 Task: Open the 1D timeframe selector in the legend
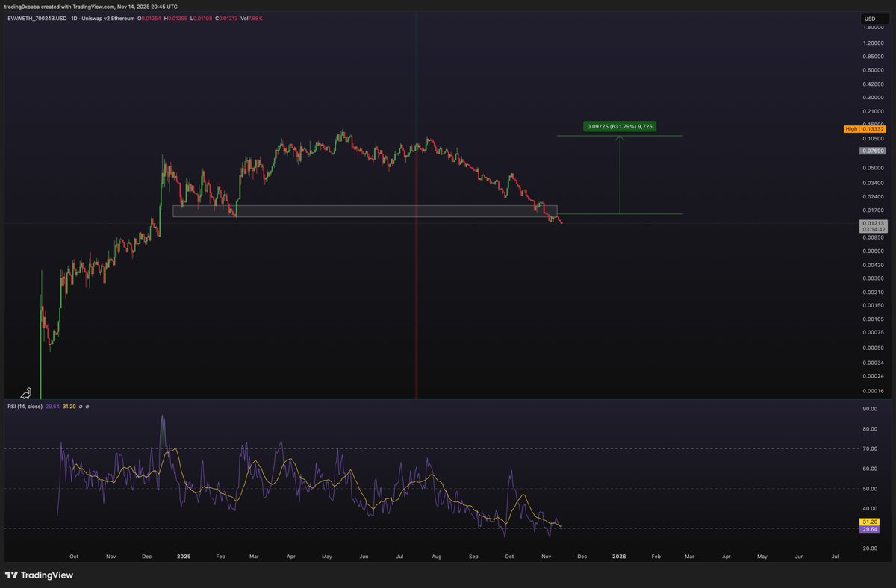point(72,19)
